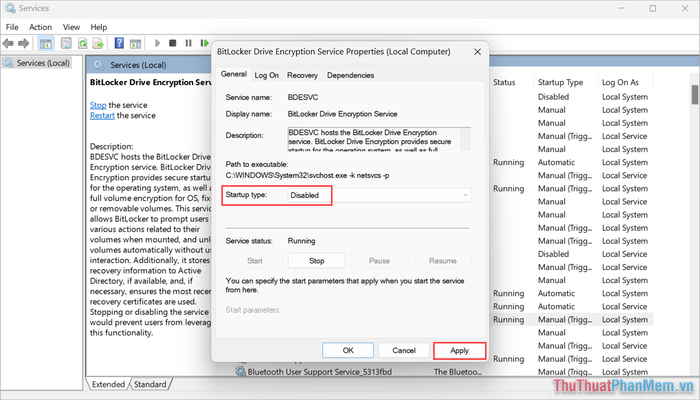700x400 pixels.
Task: Click the Bluetooth User Support Service gear icon
Action: [241, 371]
